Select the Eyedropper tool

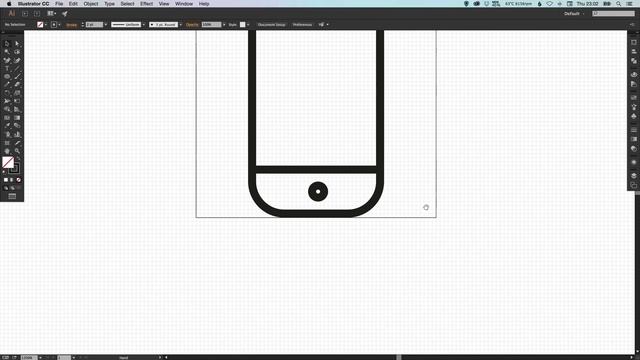(x=7, y=126)
